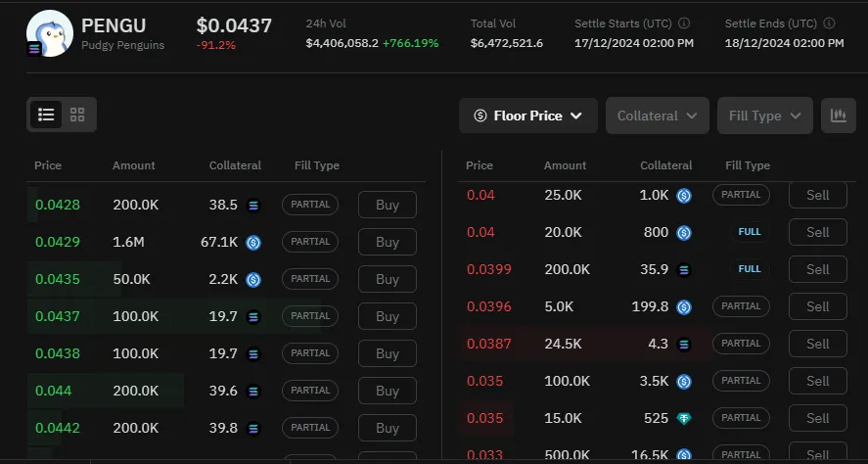The image size is (868, 464).
Task: Click the SOL icon beside 39.6 collateral
Action: point(253,391)
